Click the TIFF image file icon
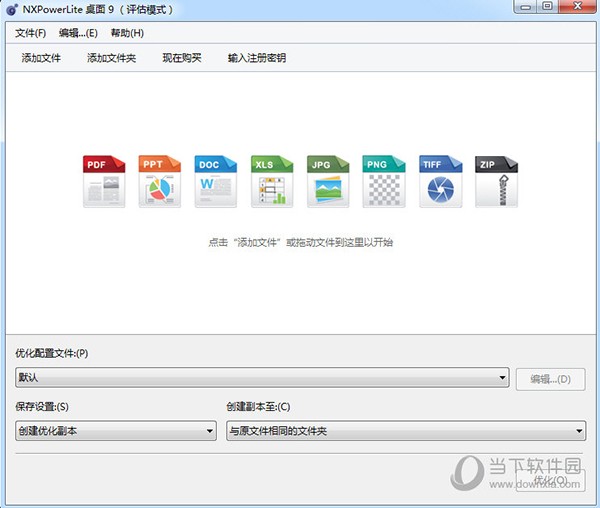The height and width of the screenshot is (508, 600). [x=440, y=181]
